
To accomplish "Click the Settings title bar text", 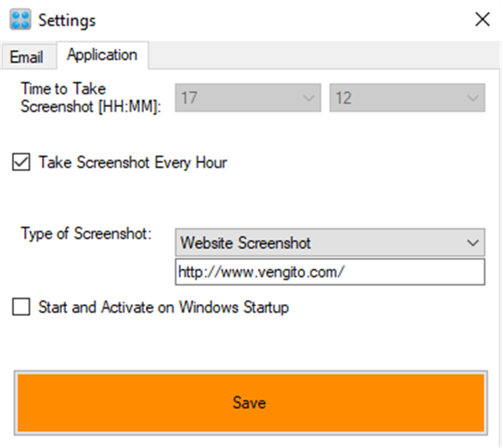I will tap(67, 20).
